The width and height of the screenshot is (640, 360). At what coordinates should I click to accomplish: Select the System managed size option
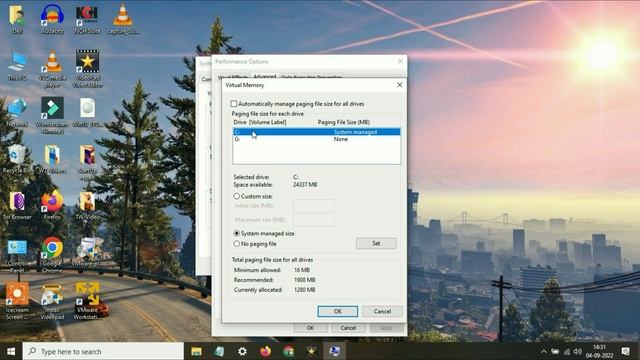pyautogui.click(x=236, y=233)
